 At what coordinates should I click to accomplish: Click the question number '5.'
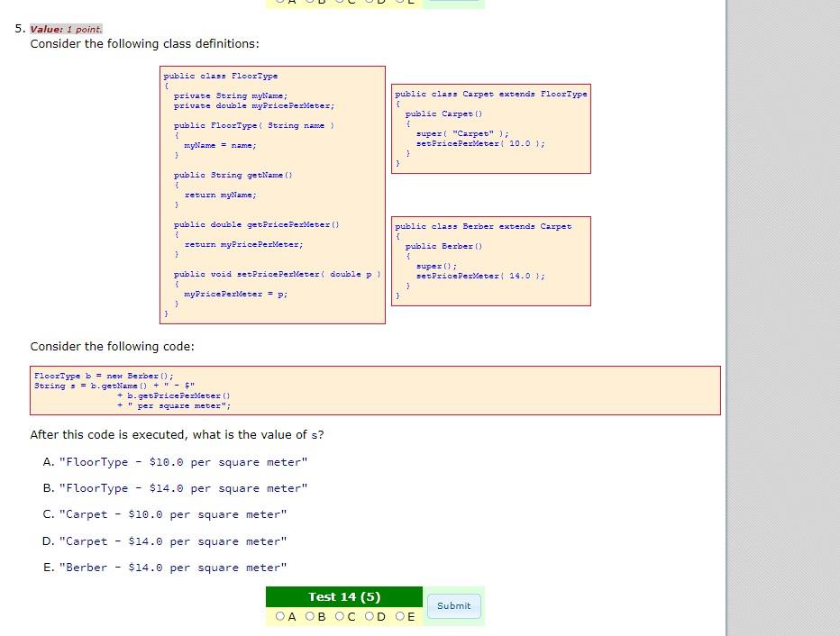[21, 28]
